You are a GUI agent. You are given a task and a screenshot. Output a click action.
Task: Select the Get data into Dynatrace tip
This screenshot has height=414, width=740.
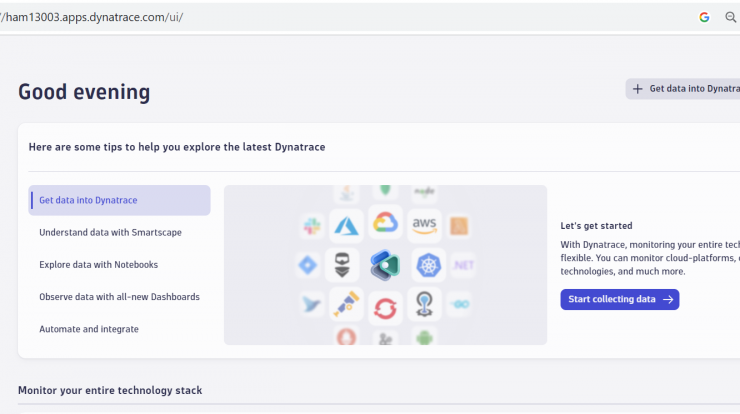(x=119, y=200)
